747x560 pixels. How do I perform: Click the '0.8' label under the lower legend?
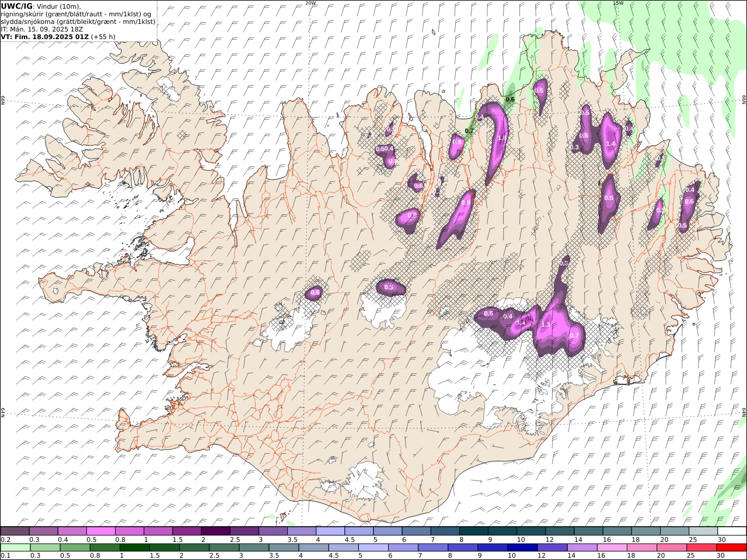95,556
